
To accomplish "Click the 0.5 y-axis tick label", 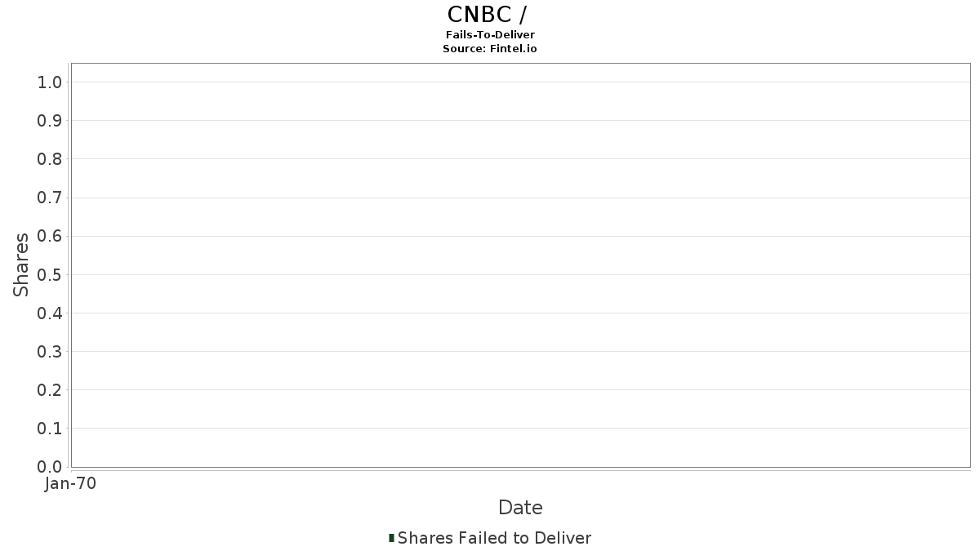I will 50,274.
